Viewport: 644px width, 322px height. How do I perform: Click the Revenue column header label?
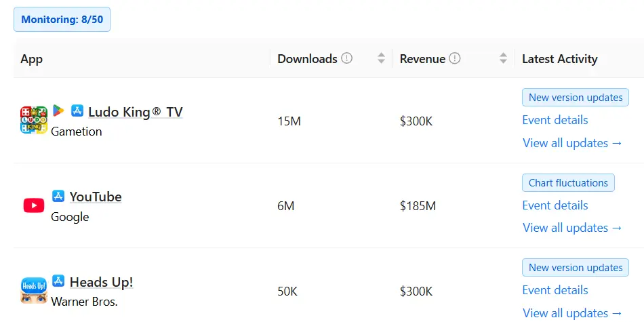point(422,59)
